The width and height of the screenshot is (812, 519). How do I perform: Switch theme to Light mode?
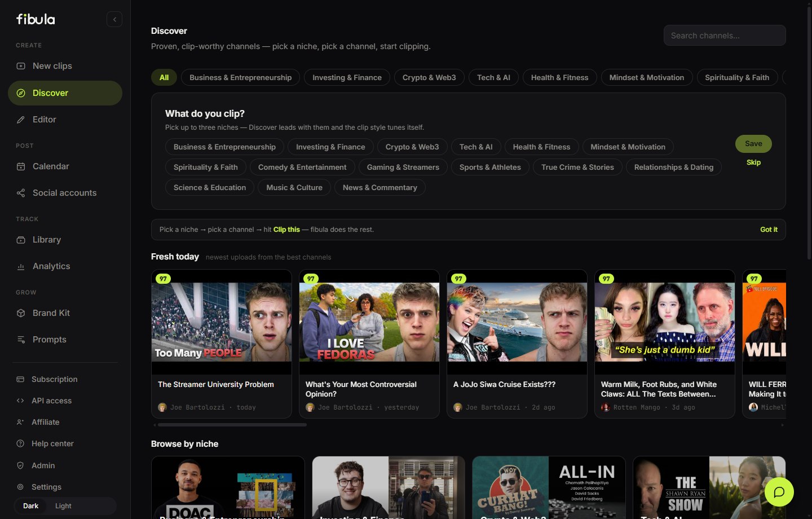point(63,506)
